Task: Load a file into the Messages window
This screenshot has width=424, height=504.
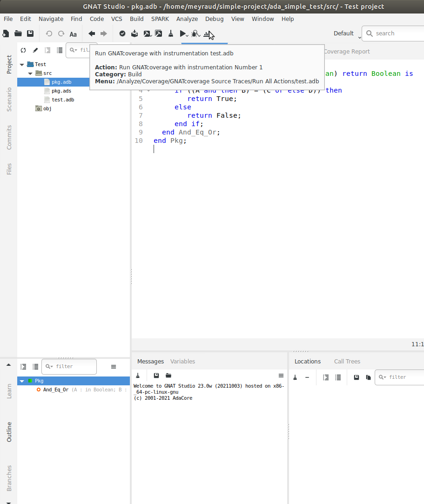Action: coord(168,376)
